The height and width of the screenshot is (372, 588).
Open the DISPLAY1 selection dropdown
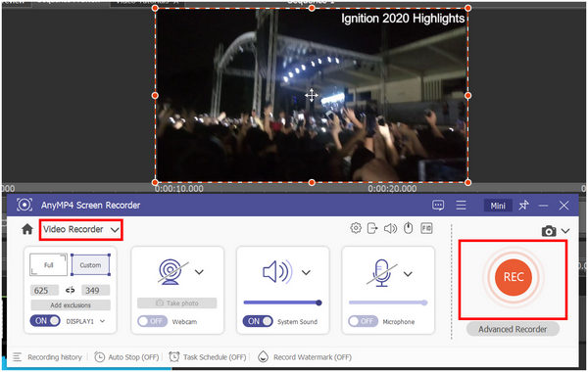click(x=85, y=321)
